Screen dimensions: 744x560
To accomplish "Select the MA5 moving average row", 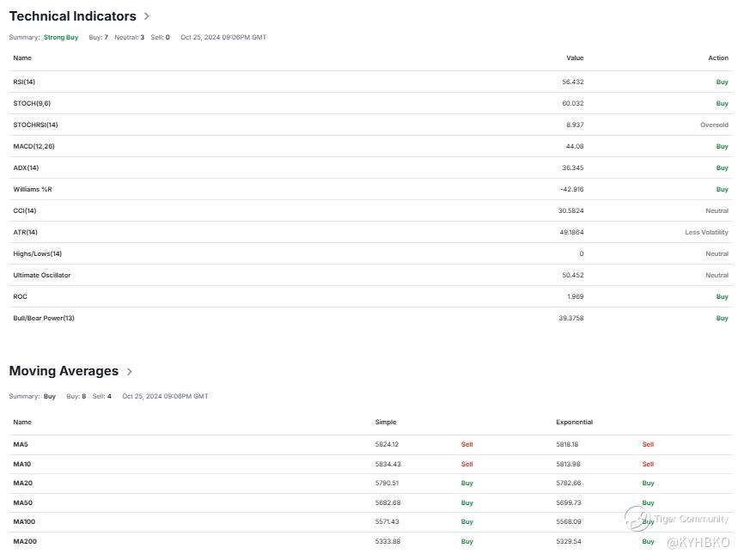I will (x=371, y=445).
